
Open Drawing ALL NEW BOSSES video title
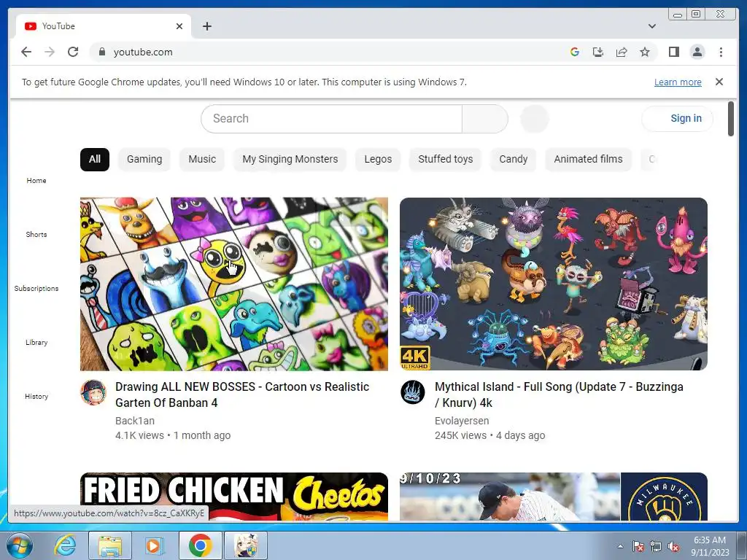point(242,394)
